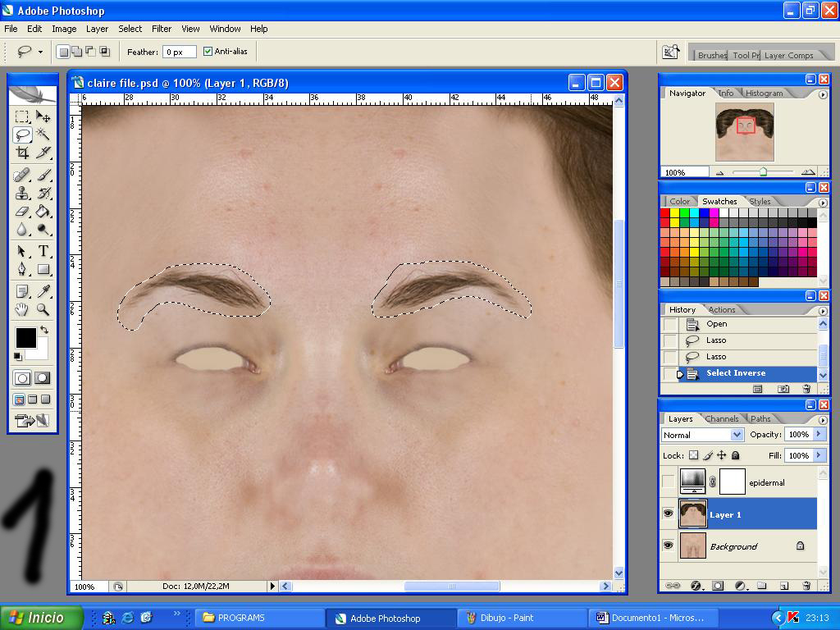Select the Pen tool

(x=22, y=269)
